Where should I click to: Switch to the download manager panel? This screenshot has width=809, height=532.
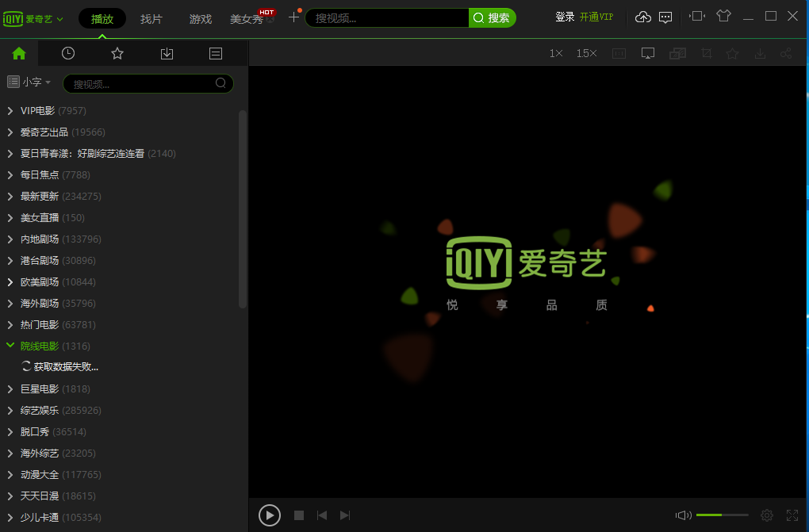click(167, 53)
